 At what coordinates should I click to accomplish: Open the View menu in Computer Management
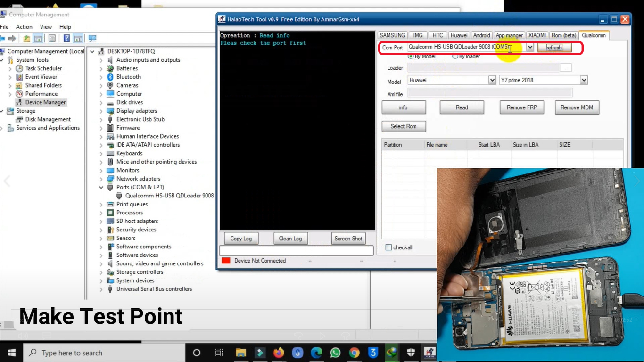pyautogui.click(x=46, y=27)
